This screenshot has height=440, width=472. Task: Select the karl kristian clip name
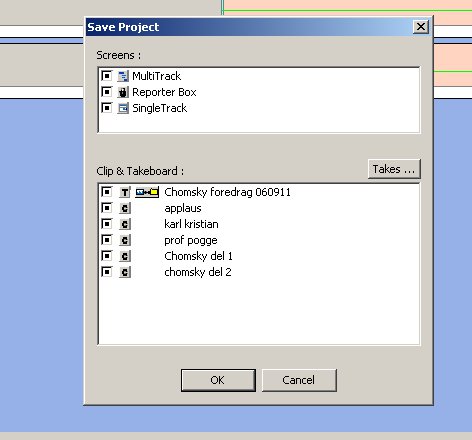click(x=191, y=224)
